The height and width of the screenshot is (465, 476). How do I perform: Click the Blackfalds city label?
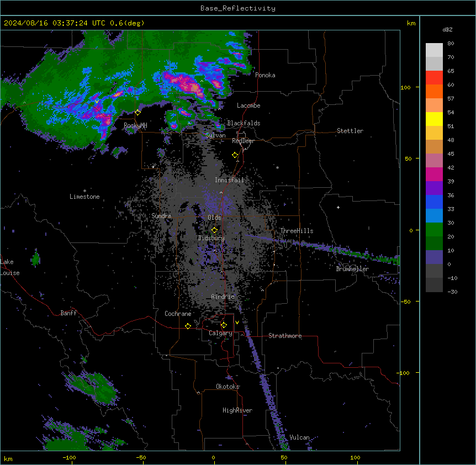click(244, 123)
